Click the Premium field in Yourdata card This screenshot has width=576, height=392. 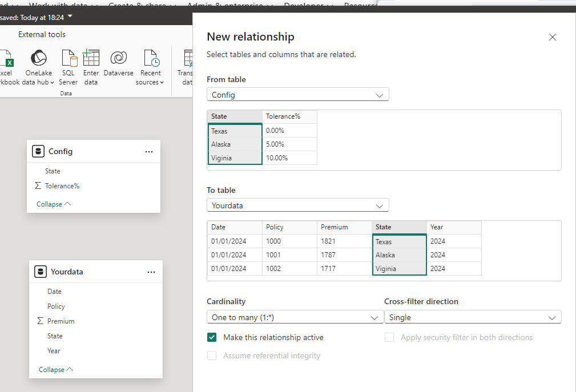coord(61,321)
